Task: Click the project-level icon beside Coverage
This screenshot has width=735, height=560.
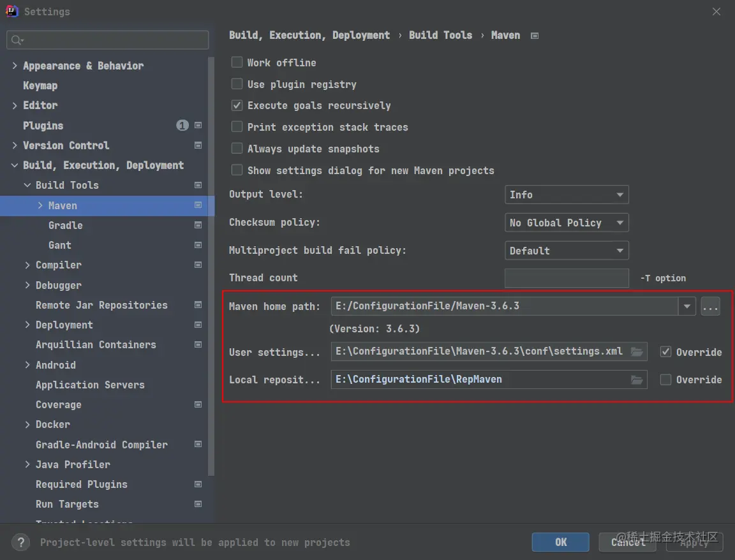Action: pos(198,404)
